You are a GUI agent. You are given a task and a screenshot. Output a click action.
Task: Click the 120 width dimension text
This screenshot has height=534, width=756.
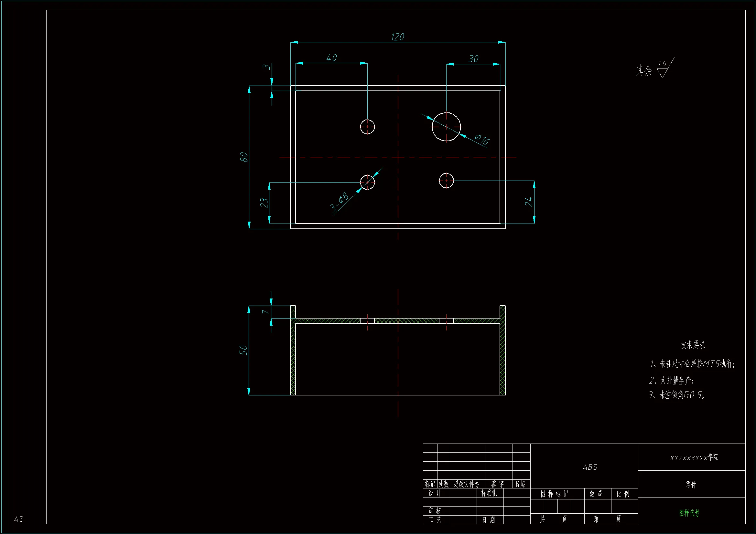tap(397, 37)
